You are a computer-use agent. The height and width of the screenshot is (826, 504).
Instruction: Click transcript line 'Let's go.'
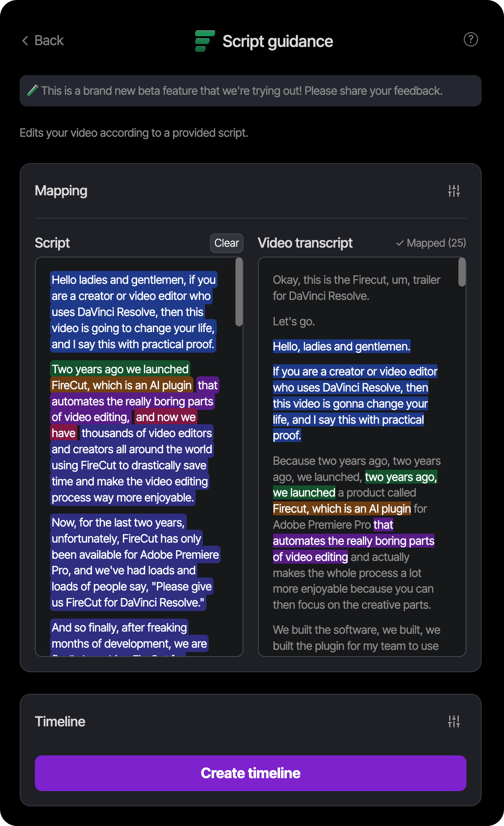294,321
